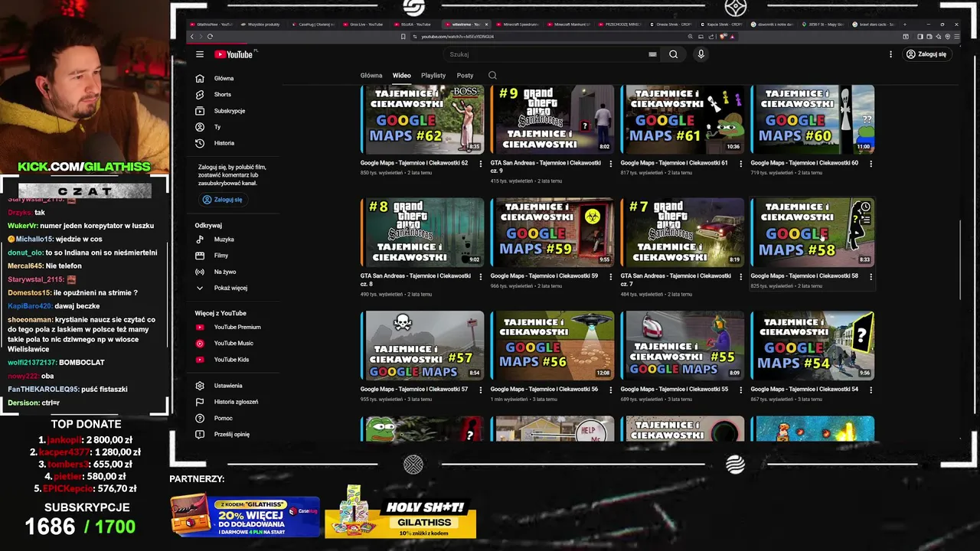The image size is (980, 551).
Task: Open the Google Maps #57 skull thumbnail
Action: coord(423,345)
